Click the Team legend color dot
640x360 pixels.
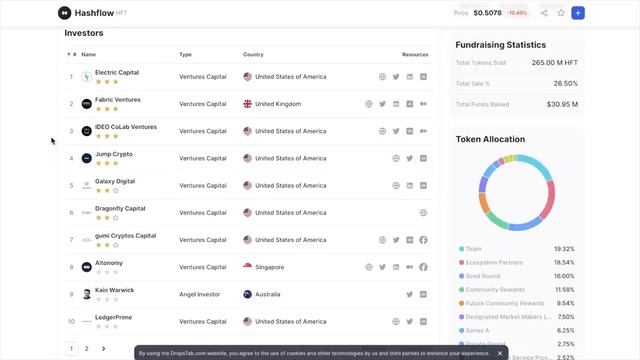pyautogui.click(x=462, y=249)
